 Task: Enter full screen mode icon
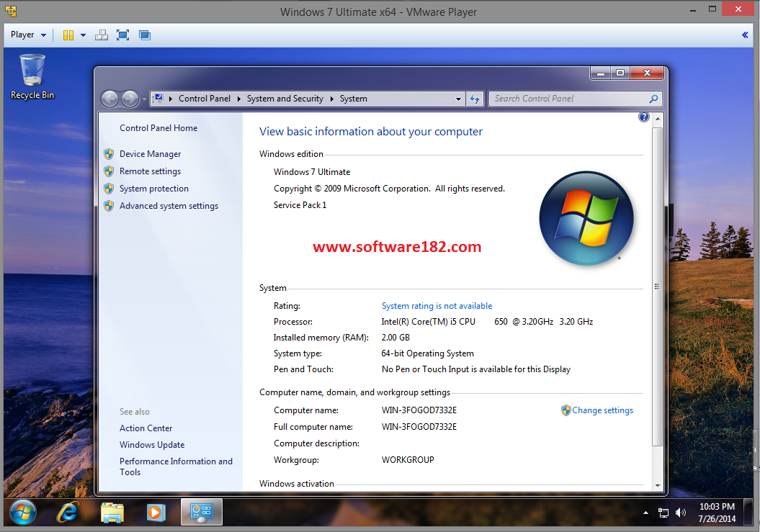point(122,35)
